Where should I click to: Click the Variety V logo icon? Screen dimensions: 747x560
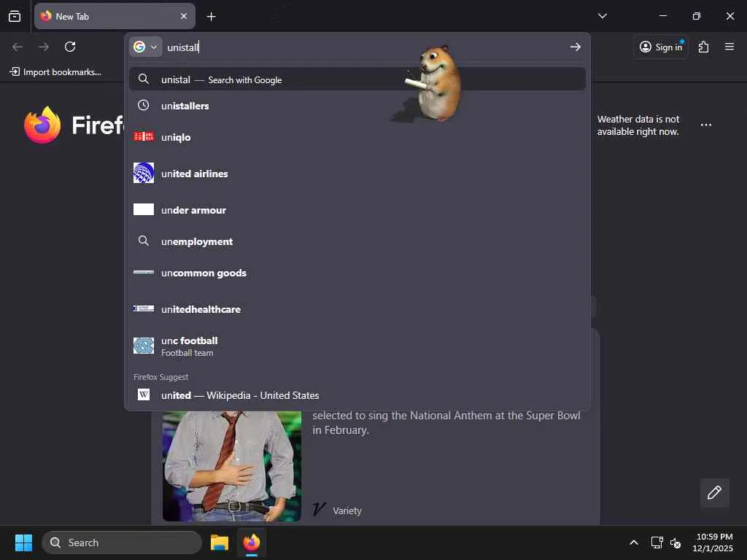click(319, 510)
